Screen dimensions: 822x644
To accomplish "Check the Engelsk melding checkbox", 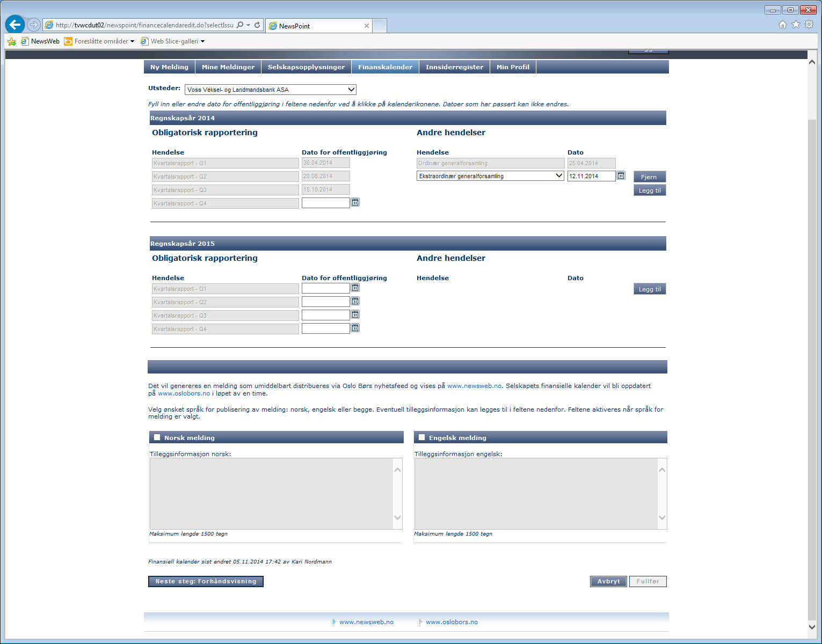I will [422, 437].
